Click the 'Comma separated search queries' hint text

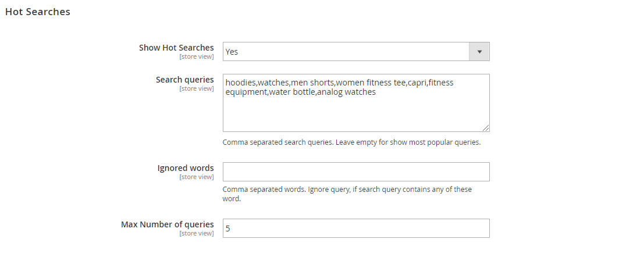coord(351,142)
